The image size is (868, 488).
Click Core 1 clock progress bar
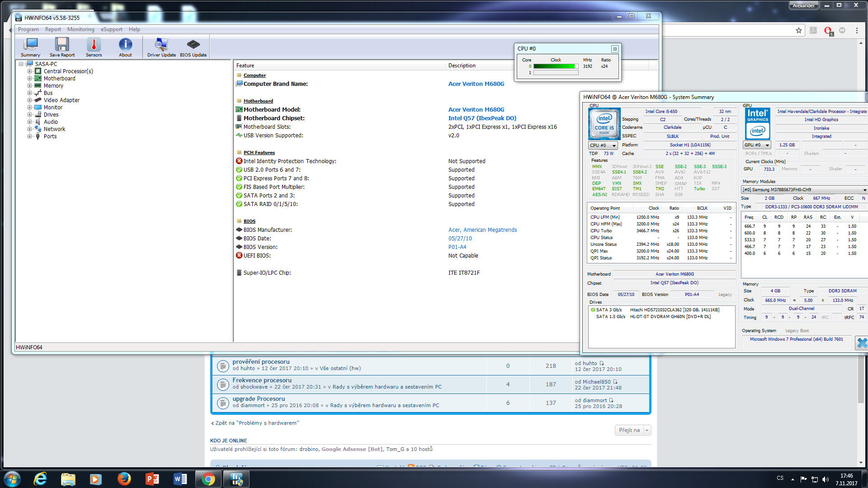[x=556, y=73]
